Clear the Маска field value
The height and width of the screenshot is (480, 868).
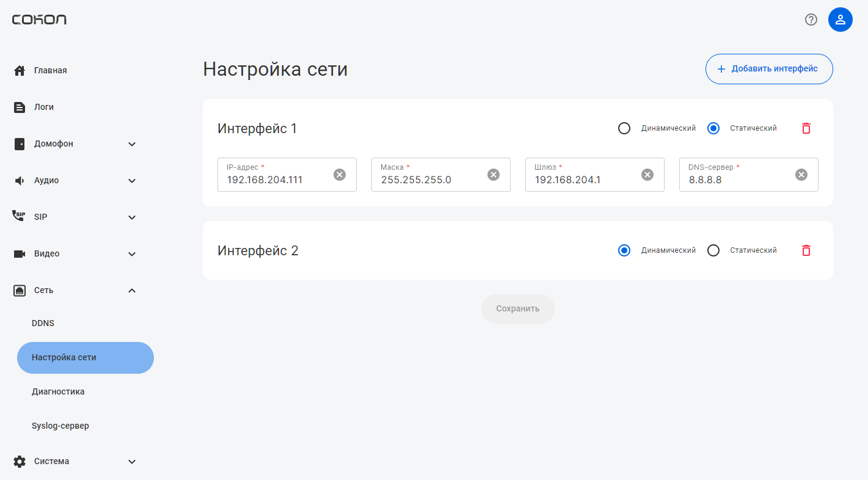[x=494, y=175]
